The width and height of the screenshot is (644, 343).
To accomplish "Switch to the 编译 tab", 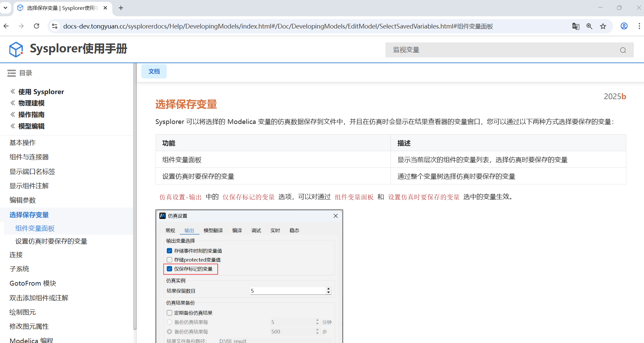I will click(237, 231).
